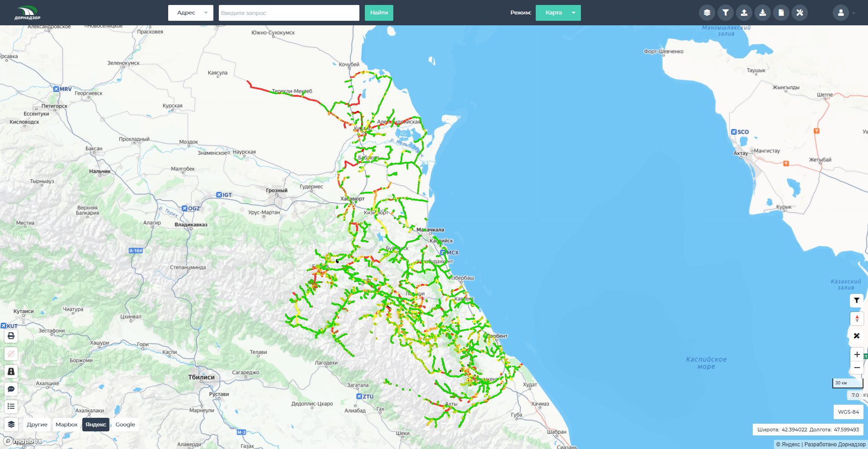The image size is (868, 449).
Task: Click the Форт-Шевченко town label
Action: coord(664,52)
